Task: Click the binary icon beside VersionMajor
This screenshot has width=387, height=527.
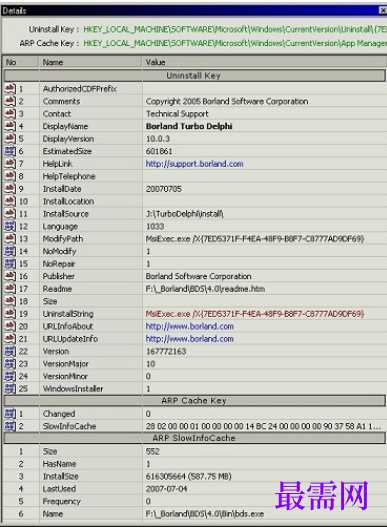Action: click(10, 364)
